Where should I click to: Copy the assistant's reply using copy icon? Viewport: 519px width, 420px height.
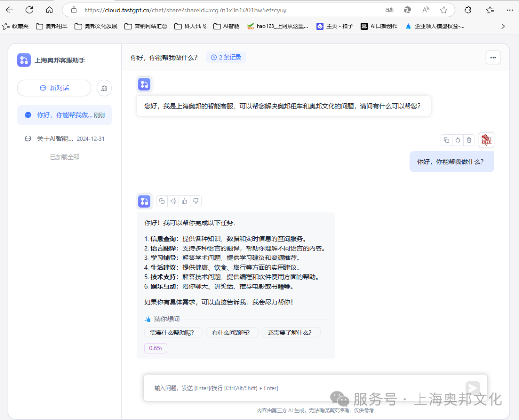tap(162, 201)
